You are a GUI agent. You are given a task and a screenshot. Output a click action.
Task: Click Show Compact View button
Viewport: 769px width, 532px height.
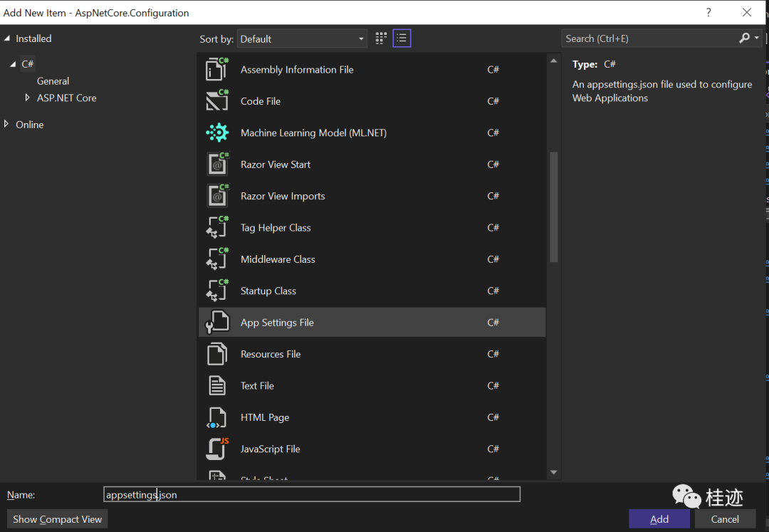(58, 518)
